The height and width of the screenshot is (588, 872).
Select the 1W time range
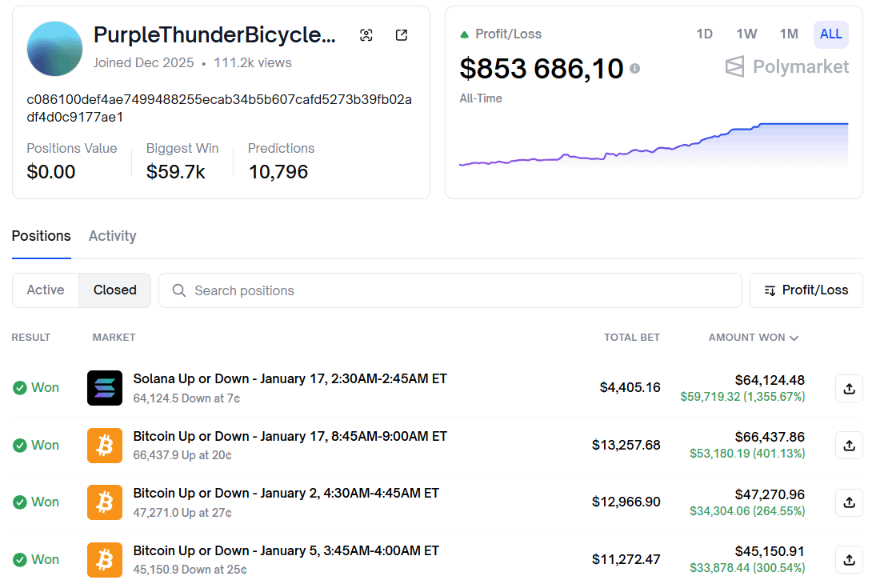click(746, 34)
